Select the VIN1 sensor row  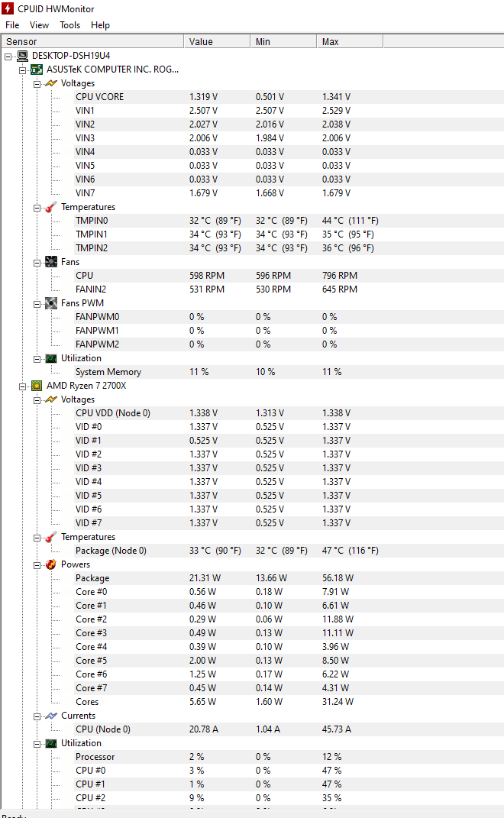[289, 111]
